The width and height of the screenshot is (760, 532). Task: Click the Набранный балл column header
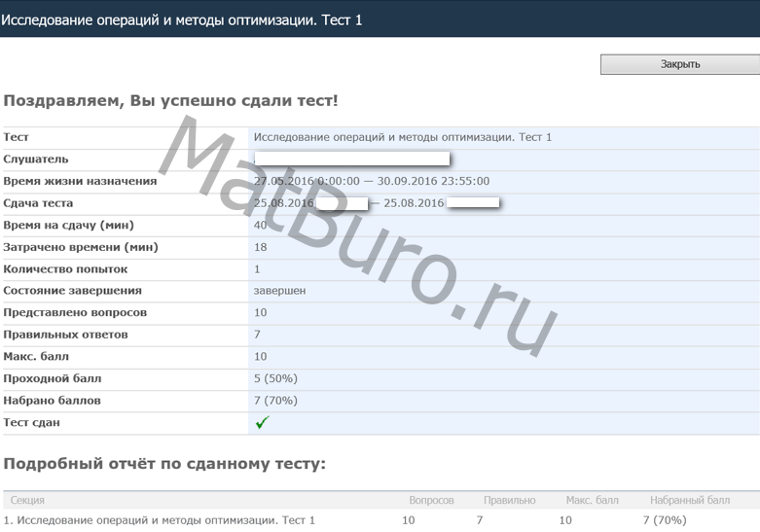(689, 500)
